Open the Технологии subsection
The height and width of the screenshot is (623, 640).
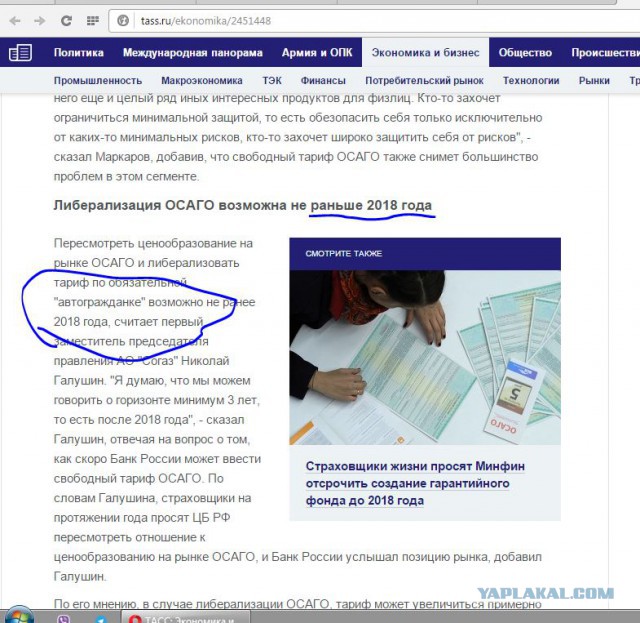point(531,80)
